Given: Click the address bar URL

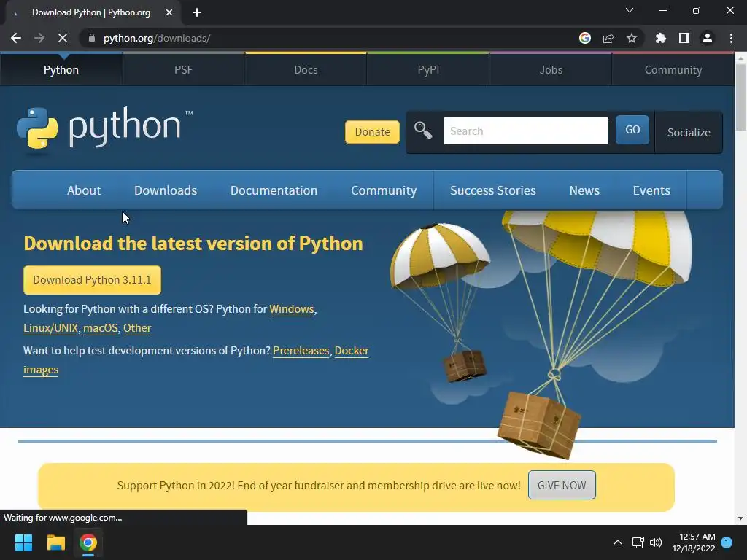Looking at the screenshot, I should tap(157, 38).
